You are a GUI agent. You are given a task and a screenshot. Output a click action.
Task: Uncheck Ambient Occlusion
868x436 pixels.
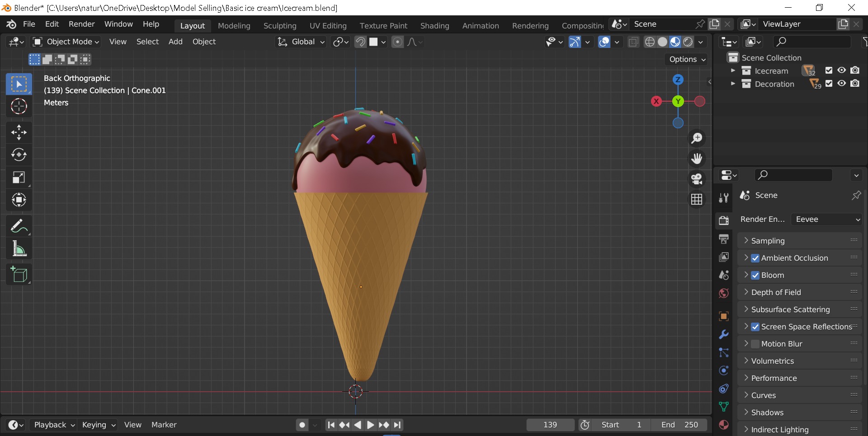coord(755,258)
